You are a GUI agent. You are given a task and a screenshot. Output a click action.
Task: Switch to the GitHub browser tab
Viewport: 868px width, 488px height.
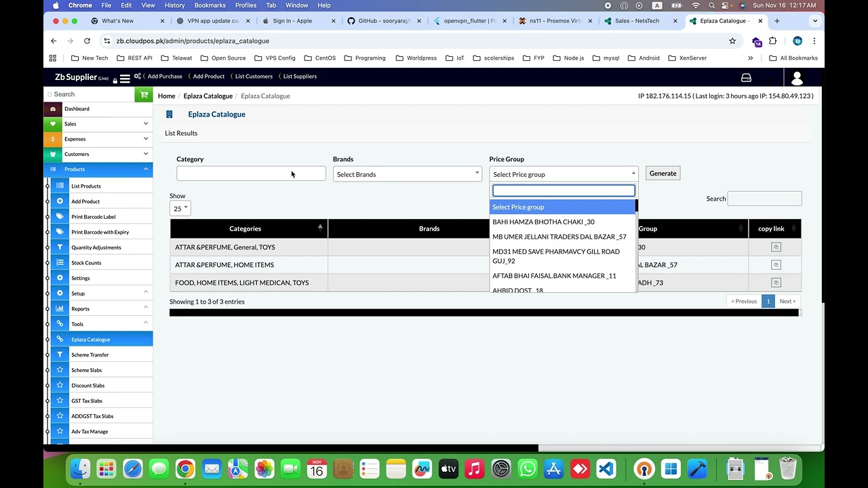(384, 21)
